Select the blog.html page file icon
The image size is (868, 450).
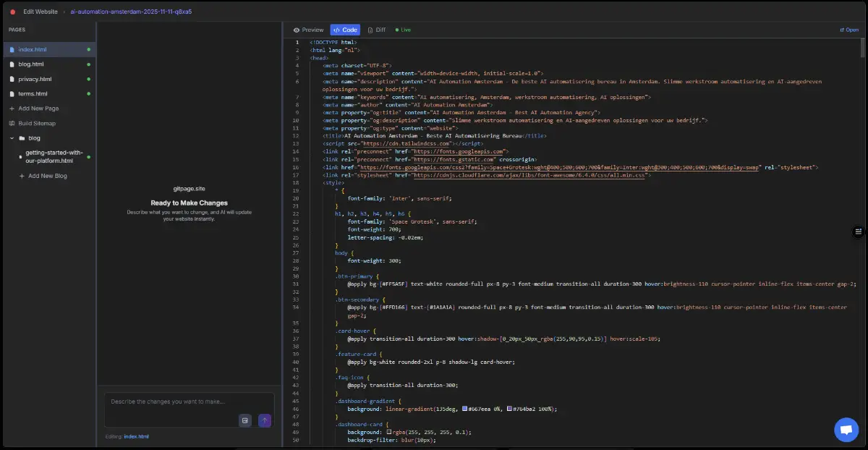(12, 64)
